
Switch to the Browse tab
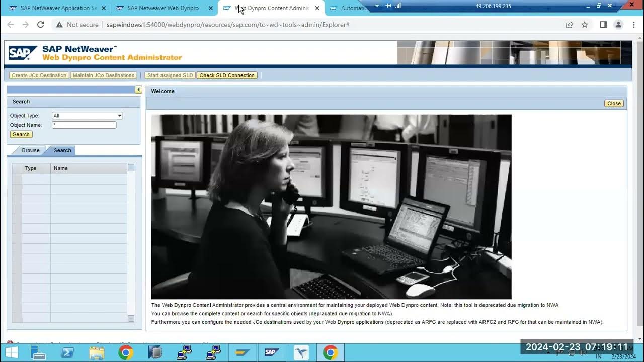point(30,150)
